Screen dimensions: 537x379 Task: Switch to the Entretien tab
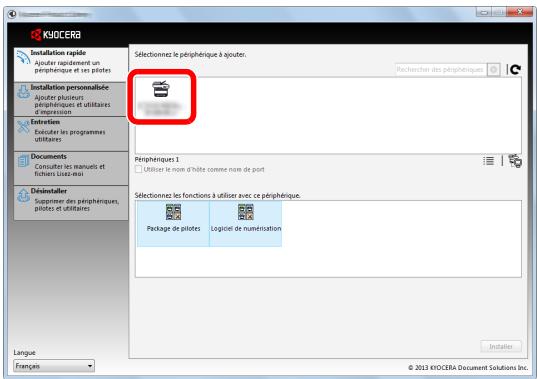(71, 134)
